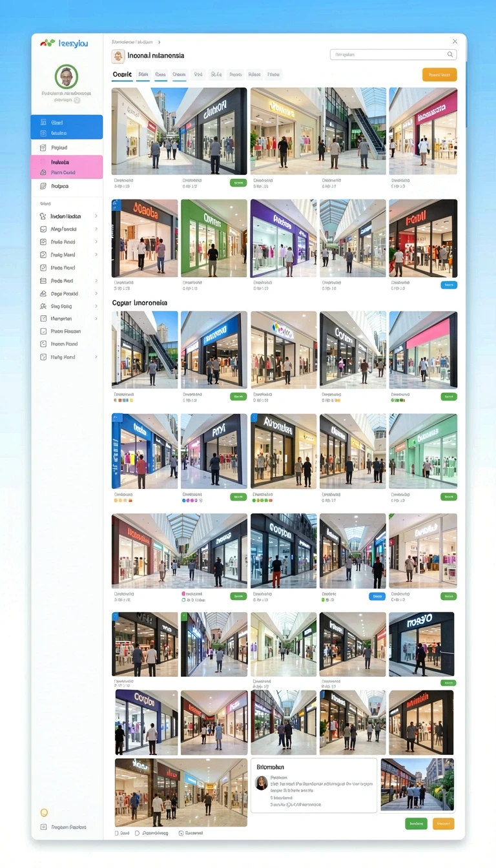Open the Rotgoa sidebar menu item

[67, 186]
